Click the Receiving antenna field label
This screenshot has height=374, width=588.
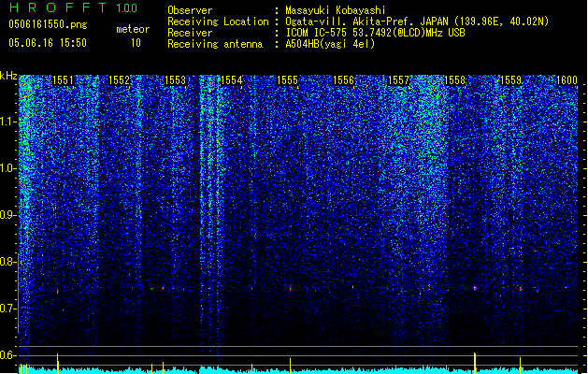(x=215, y=44)
